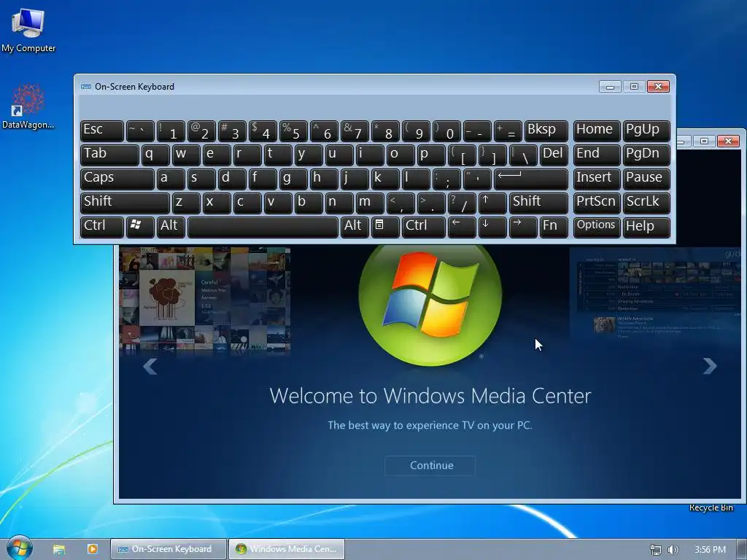The height and width of the screenshot is (560, 747).
Task: Open Windows Explorer from the taskbar
Action: (58, 549)
